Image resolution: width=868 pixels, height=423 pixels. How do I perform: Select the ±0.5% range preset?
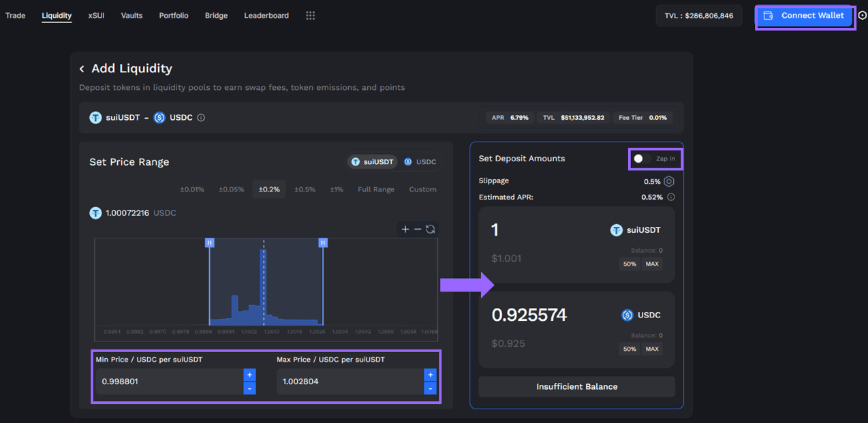305,189
